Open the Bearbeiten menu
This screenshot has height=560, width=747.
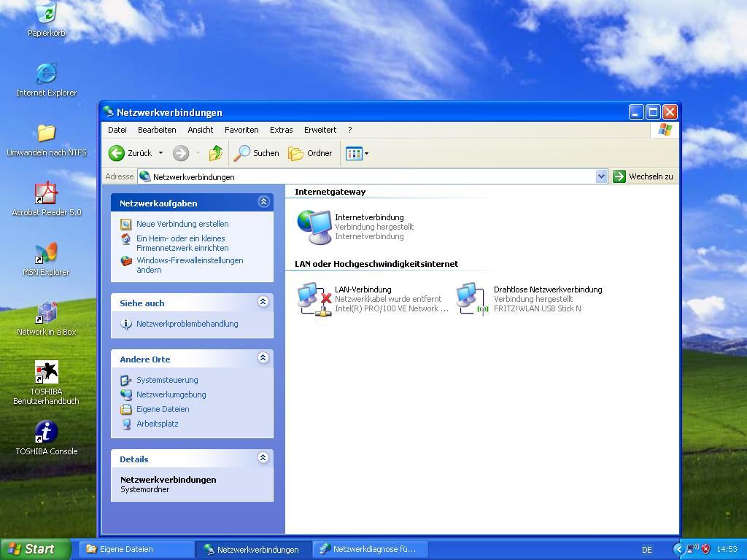point(157,130)
